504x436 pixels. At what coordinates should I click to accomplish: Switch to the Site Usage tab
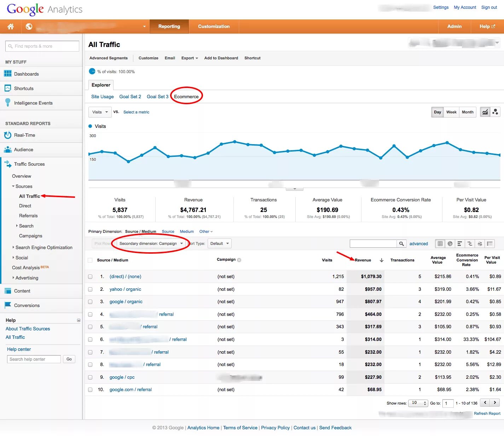[x=103, y=96]
